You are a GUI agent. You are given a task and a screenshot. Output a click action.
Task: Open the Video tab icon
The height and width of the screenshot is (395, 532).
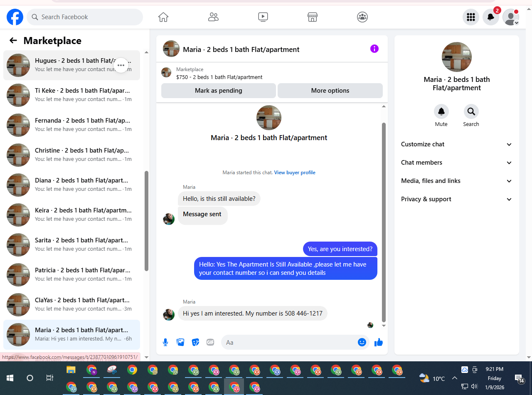coord(263,17)
